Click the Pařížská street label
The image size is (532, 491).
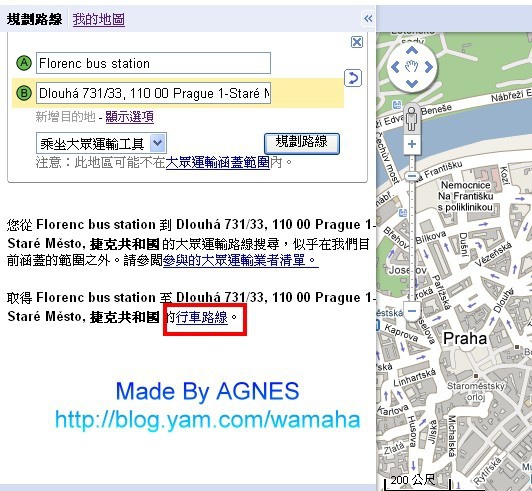point(442,292)
